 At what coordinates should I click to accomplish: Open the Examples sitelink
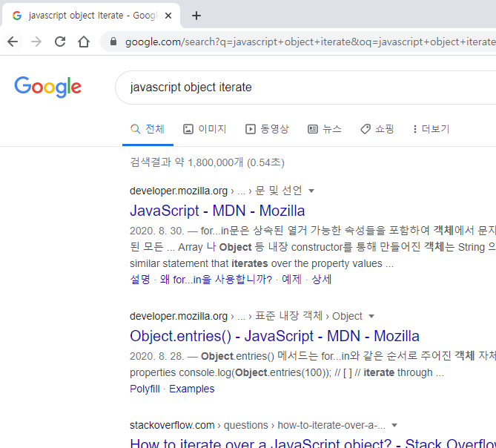click(192, 389)
